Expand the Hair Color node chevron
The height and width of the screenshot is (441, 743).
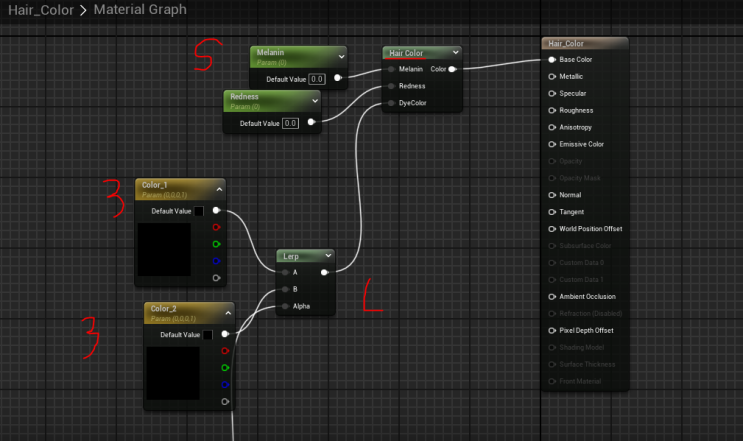pos(455,52)
